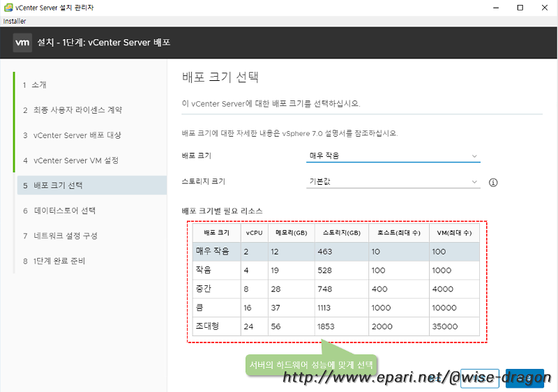Select step 5 배포 크기 선택

[92, 186]
